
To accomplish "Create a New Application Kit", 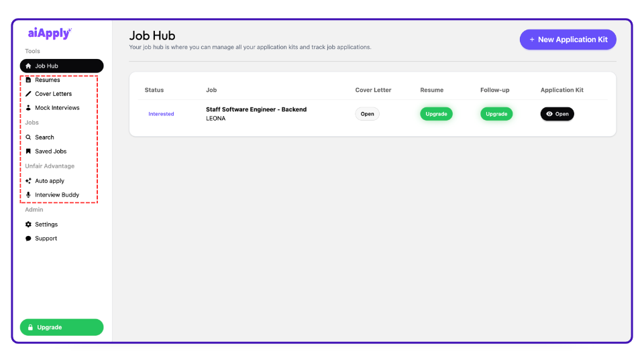I will pos(568,40).
